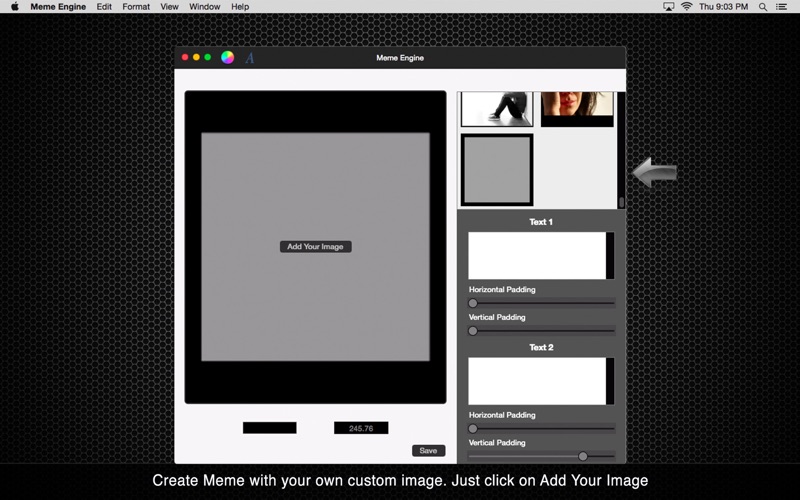Open the Edit menu
This screenshot has height=500, width=800.
pos(104,7)
